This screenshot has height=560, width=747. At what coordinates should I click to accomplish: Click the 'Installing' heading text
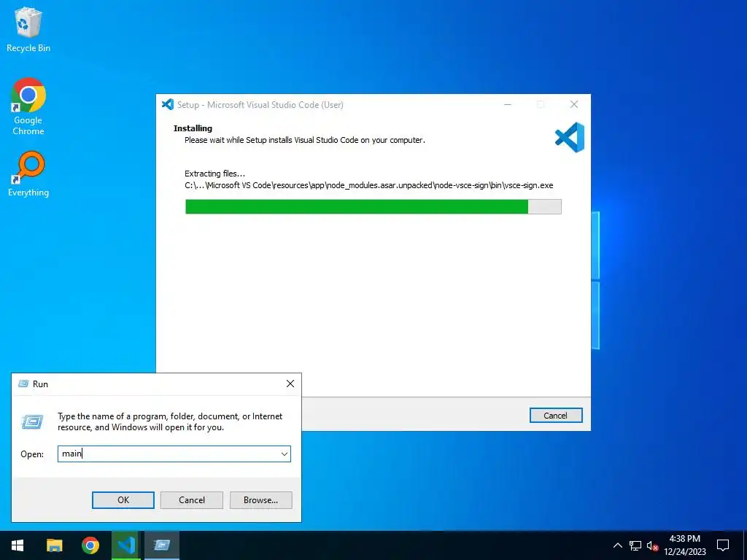(x=193, y=128)
